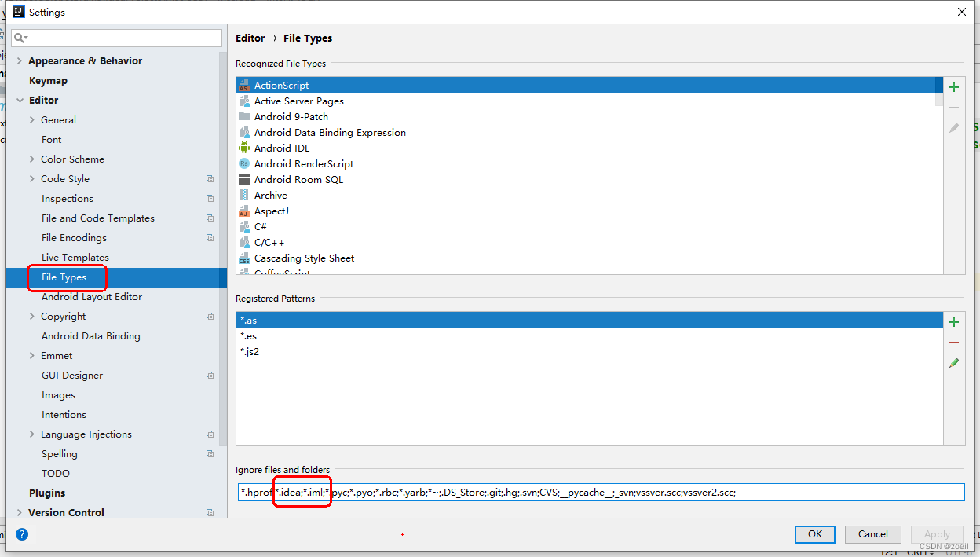Select the *.es registered pattern
980x557 pixels.
click(x=589, y=336)
